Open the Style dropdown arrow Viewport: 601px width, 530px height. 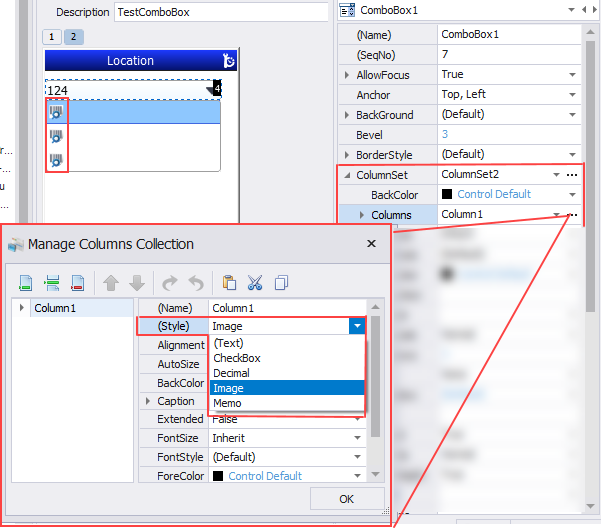tap(357, 326)
